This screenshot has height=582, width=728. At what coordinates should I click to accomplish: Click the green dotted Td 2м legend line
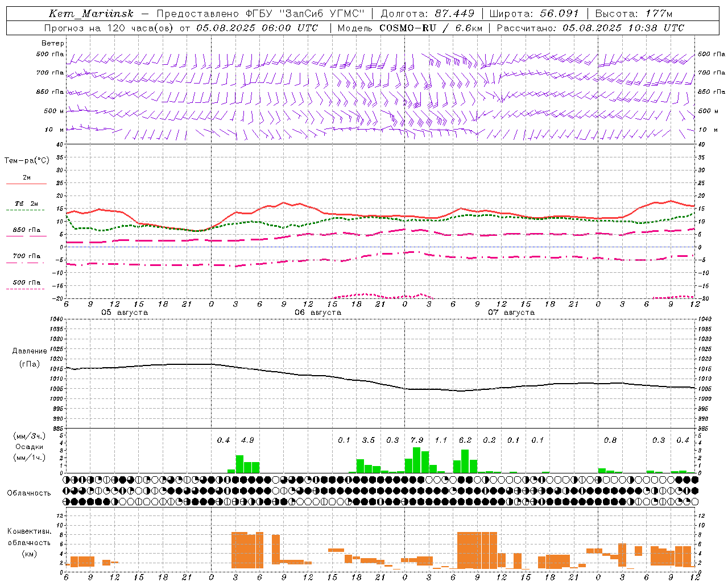point(25,210)
